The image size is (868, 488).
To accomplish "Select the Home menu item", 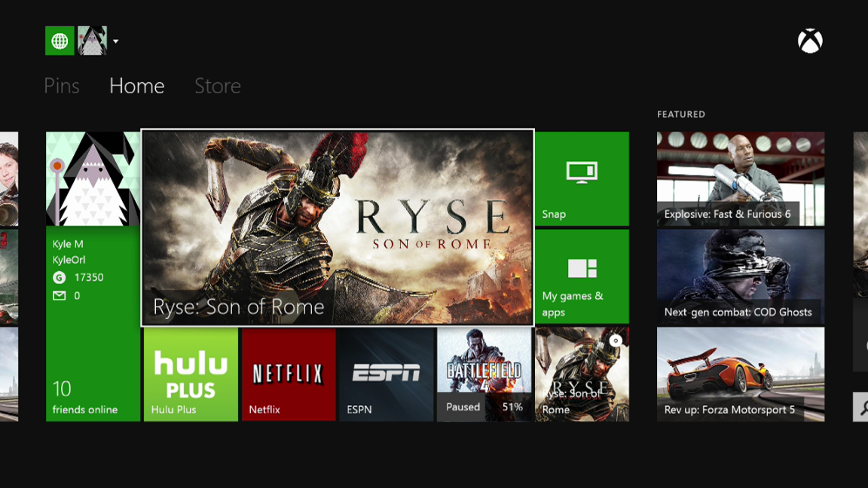I will pyautogui.click(x=136, y=85).
